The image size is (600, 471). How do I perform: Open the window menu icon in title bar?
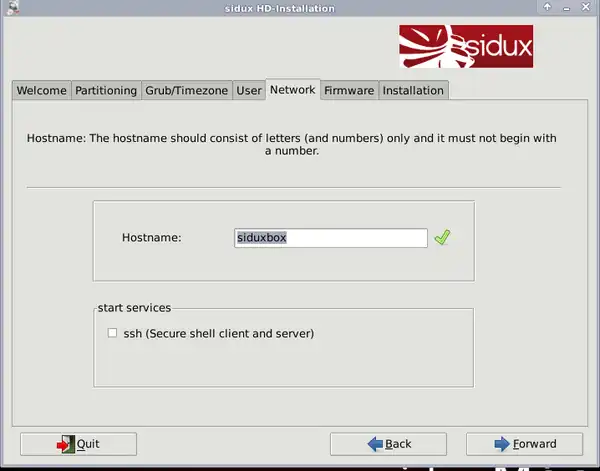coord(9,8)
